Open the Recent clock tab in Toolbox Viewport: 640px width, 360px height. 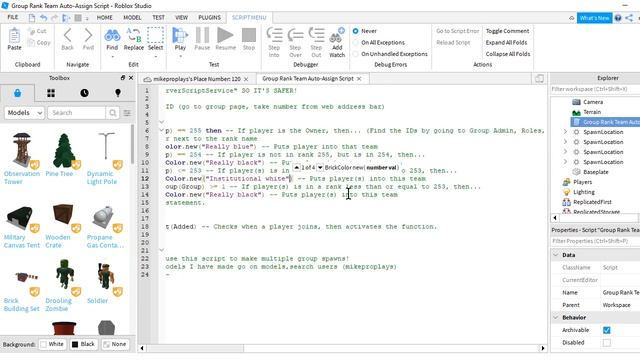84,93
